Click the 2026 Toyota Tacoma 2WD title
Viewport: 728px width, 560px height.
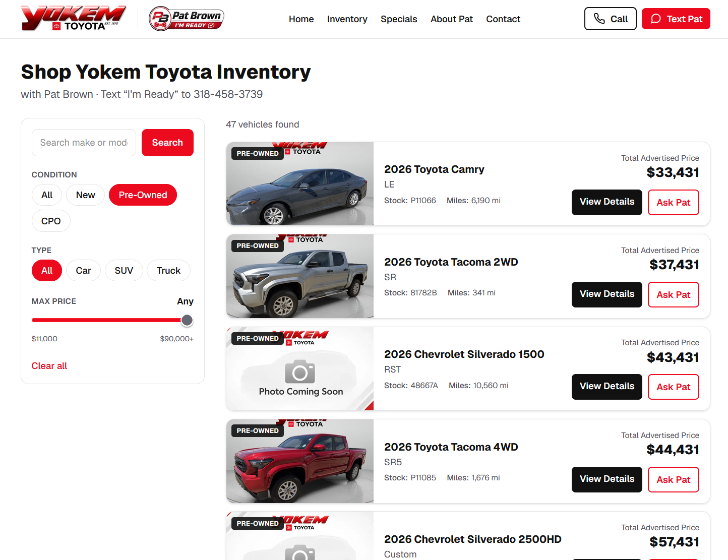point(451,262)
